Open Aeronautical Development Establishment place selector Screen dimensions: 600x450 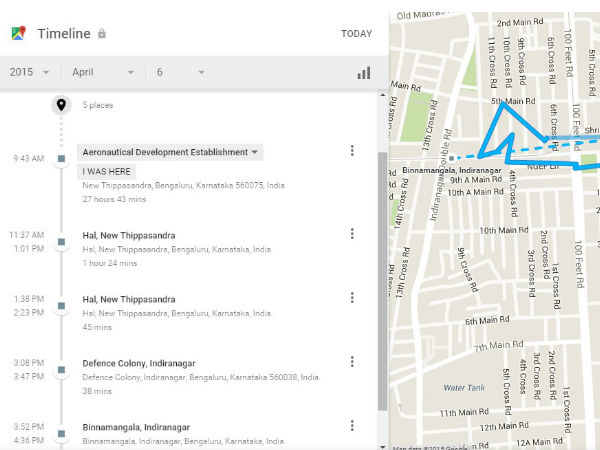[170, 152]
